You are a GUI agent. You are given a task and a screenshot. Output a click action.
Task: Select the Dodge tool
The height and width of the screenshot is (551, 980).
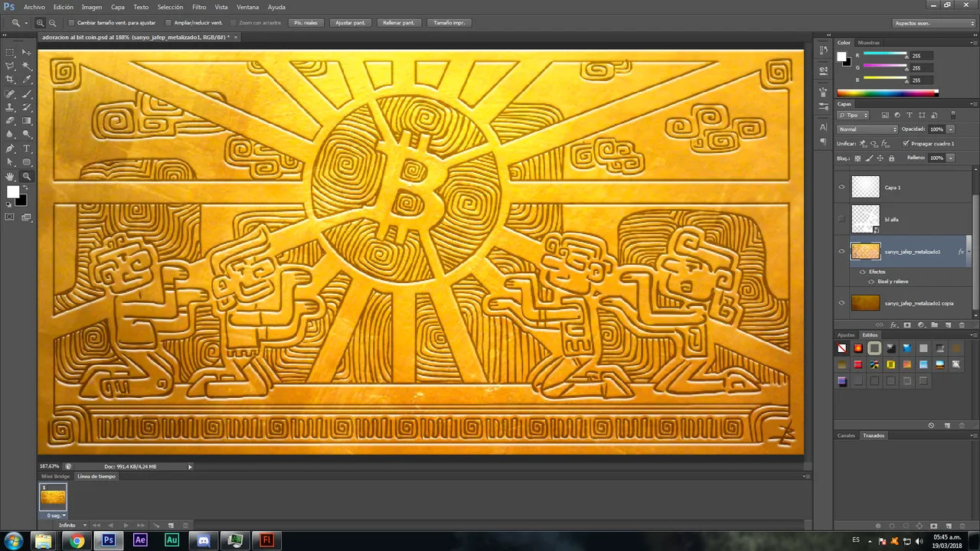click(27, 135)
